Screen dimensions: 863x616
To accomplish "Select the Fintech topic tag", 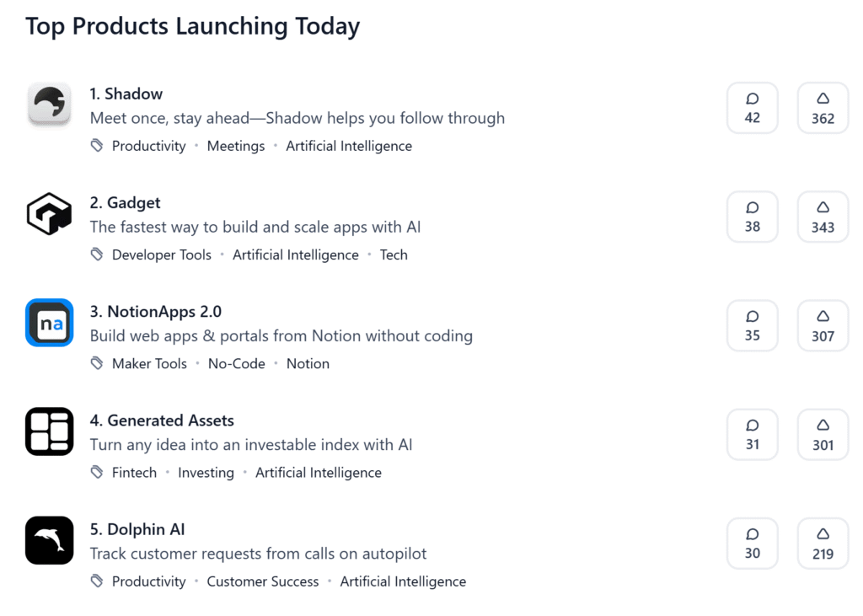I will [134, 473].
